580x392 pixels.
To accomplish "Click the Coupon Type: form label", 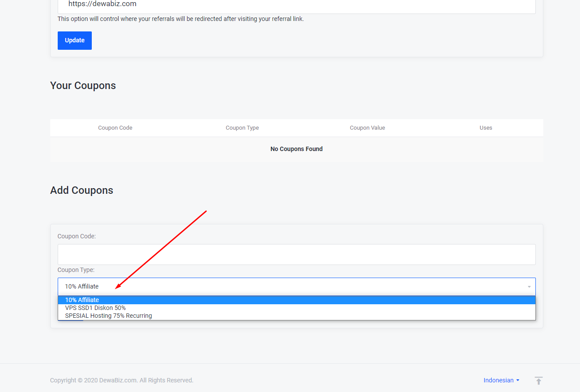I will pos(76,270).
